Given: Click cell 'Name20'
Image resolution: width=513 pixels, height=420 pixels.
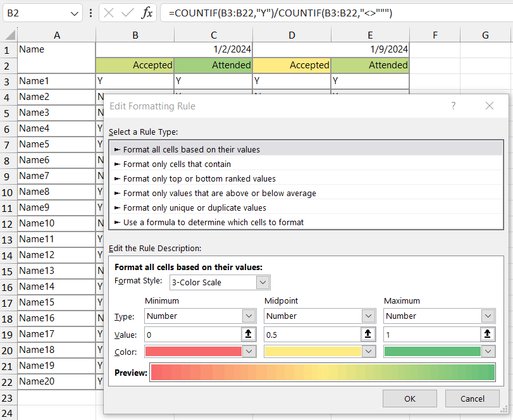Looking at the screenshot, I should click(x=56, y=381).
